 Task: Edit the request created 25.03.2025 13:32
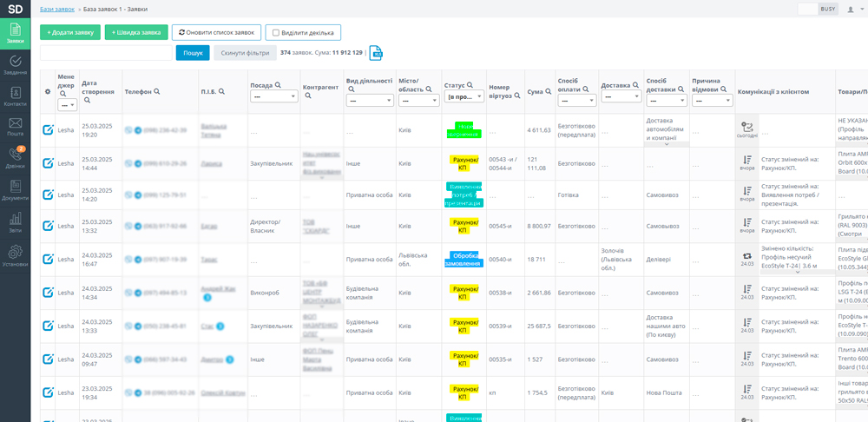click(x=48, y=226)
